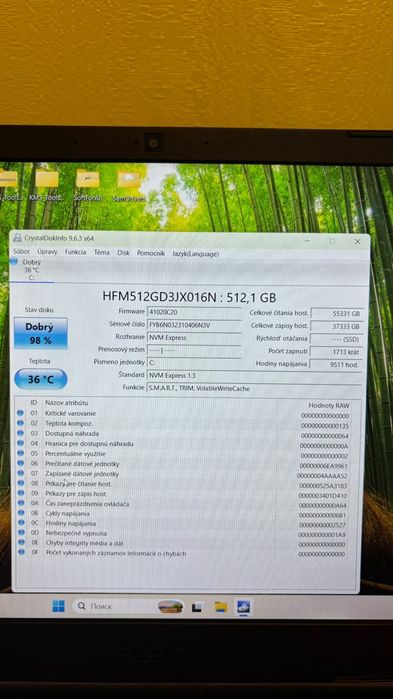
Task: Open the Téma menu
Action: coord(102,252)
